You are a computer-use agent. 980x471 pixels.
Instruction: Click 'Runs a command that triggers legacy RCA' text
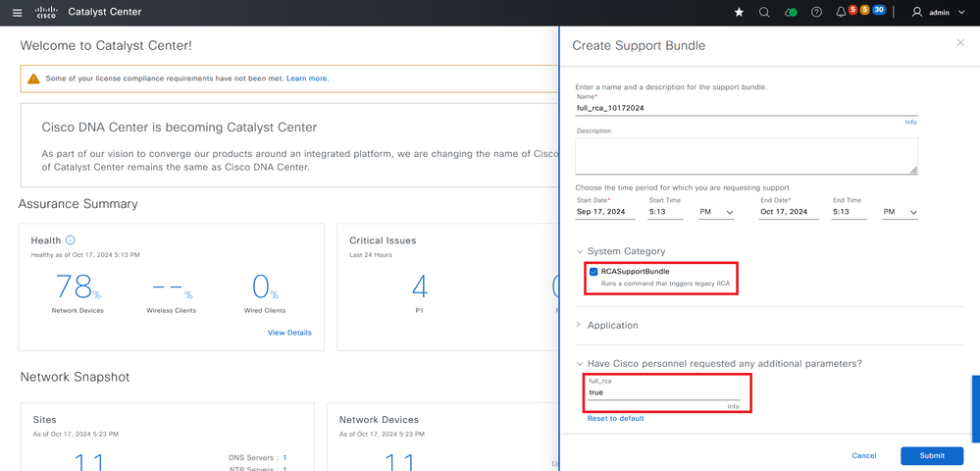coord(666,284)
